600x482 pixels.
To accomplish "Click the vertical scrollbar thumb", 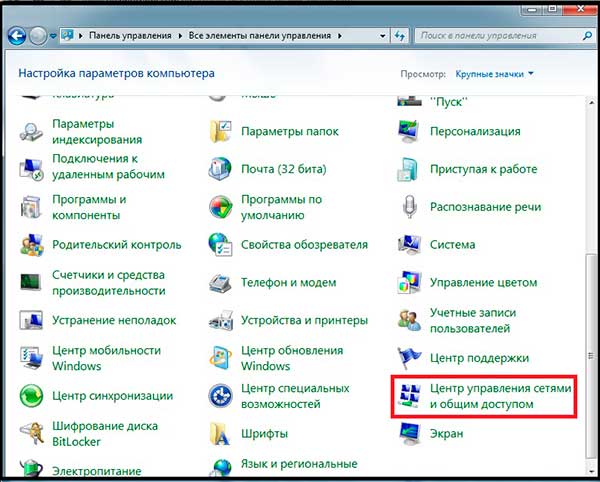I will click(x=592, y=357).
